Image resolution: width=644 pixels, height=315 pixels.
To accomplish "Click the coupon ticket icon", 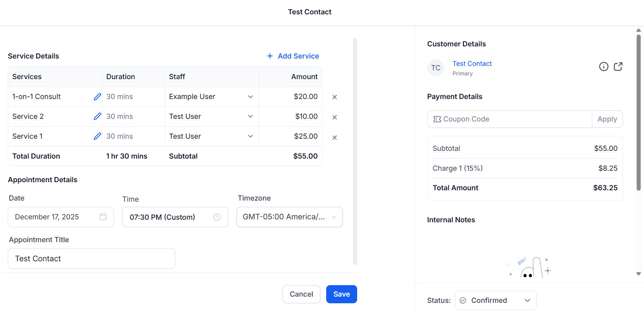I will point(437,119).
